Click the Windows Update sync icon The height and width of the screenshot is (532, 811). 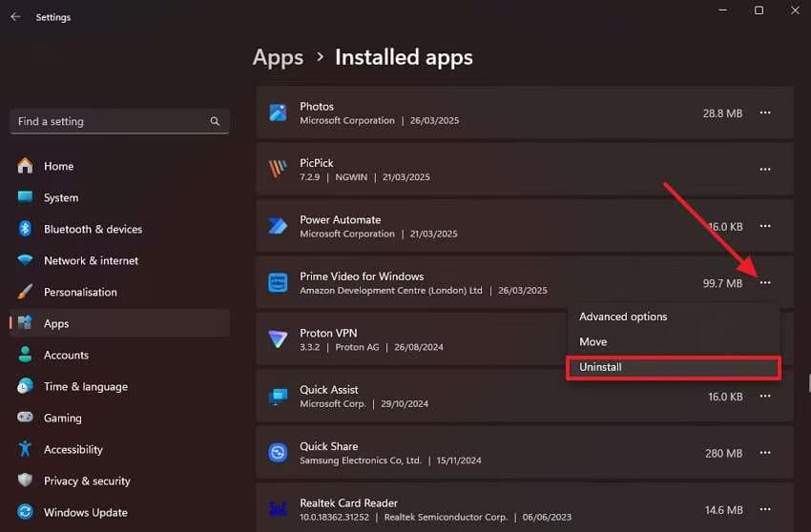25,512
